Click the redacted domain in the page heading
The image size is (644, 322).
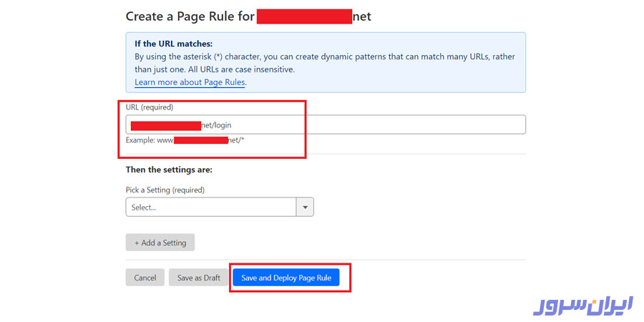(304, 16)
